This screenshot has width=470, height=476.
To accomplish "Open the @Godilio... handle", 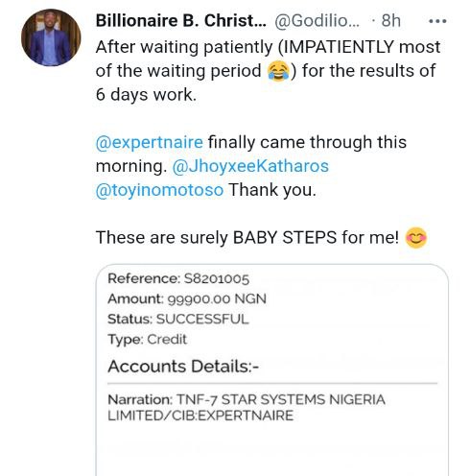I will (317, 21).
